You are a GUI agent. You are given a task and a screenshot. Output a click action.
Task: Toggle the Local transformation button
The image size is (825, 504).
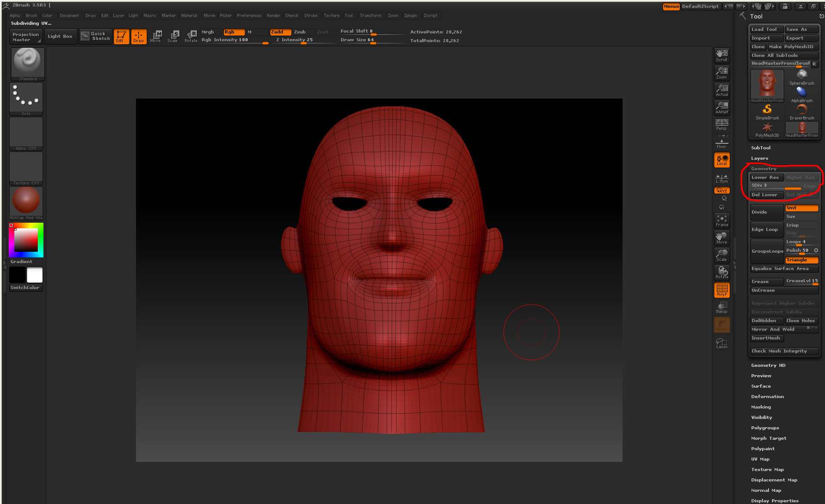pos(722,160)
